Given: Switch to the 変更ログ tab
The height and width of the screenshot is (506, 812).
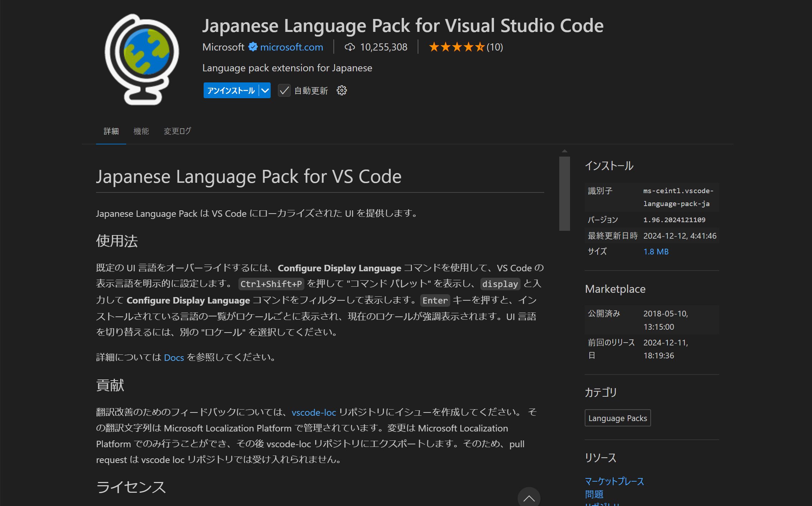Looking at the screenshot, I should (177, 131).
